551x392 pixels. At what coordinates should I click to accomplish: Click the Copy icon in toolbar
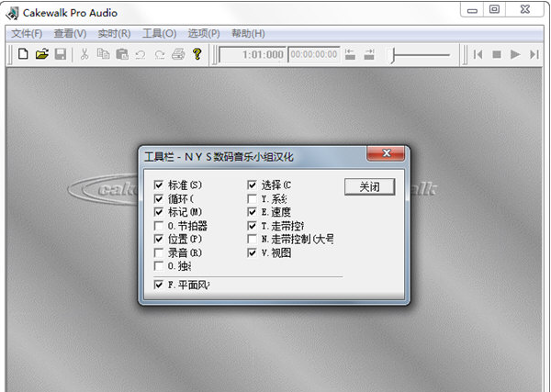pyautogui.click(x=103, y=54)
